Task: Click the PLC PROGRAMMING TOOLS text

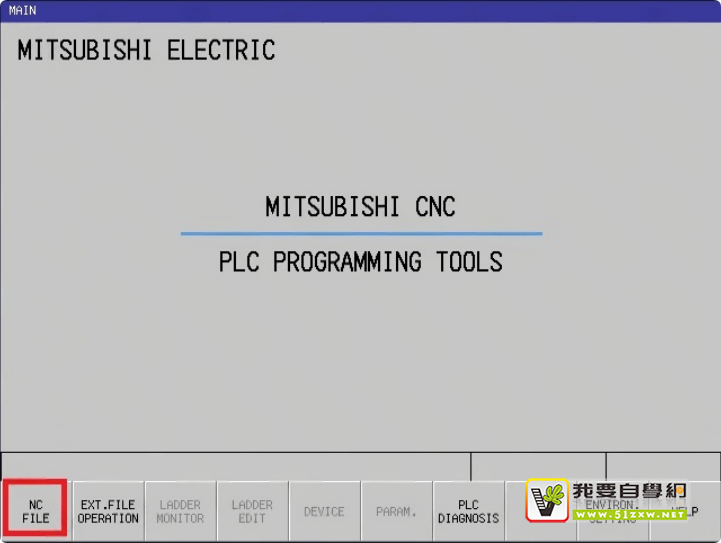Action: point(360,262)
